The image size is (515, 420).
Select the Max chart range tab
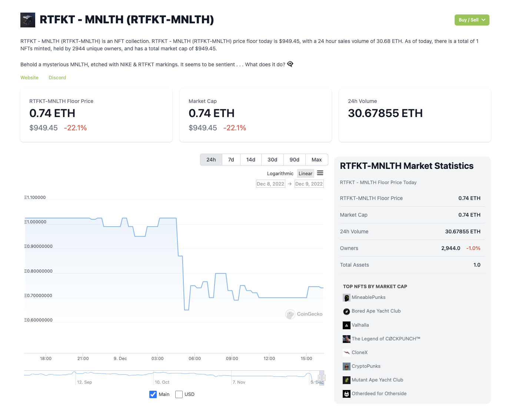[317, 160]
